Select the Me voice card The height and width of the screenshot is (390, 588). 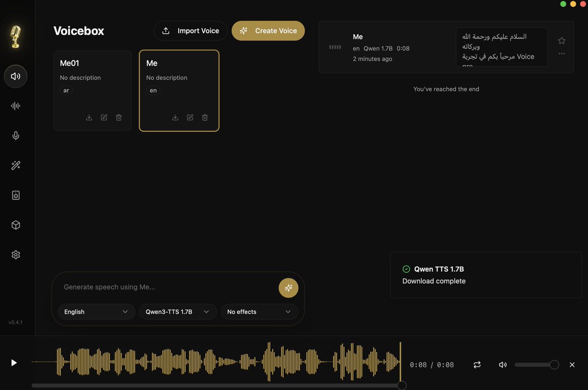[x=179, y=91]
